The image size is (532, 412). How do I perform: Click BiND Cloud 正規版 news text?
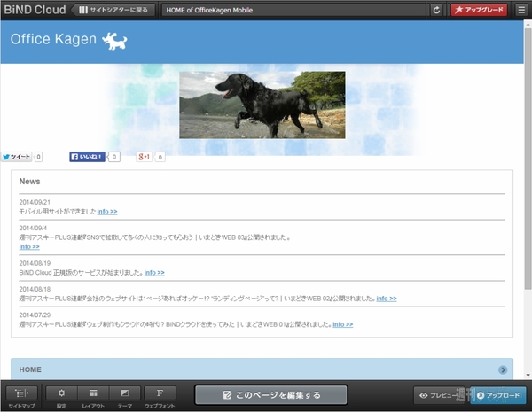coord(81,273)
